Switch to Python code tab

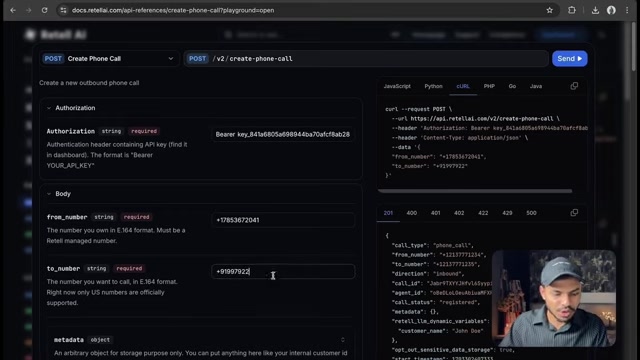433,86
